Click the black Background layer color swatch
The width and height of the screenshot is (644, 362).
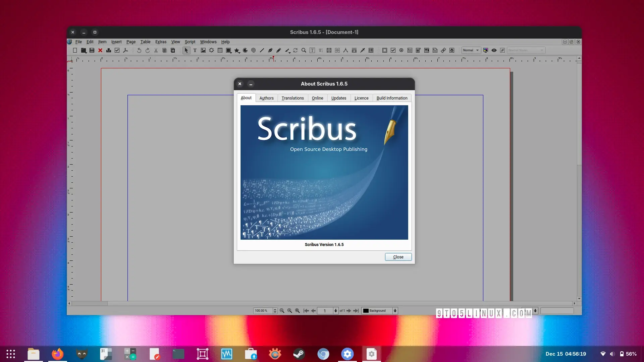point(366,311)
